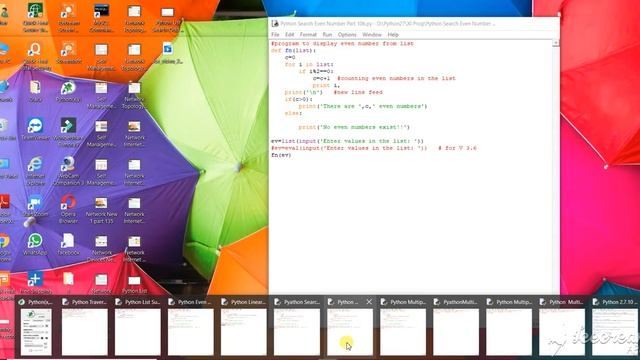This screenshot has width=640, height=360.
Task: Click the code line 'if(c>0):'
Action: coord(298,99)
